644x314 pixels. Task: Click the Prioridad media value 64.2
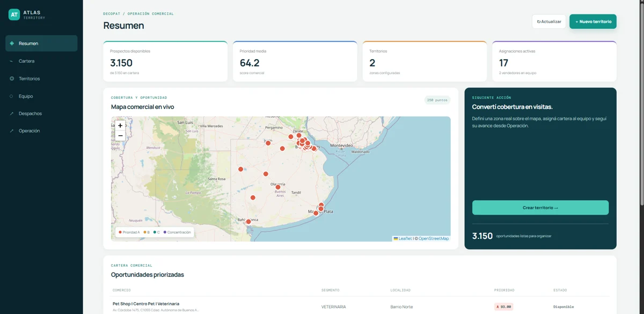[x=250, y=63]
